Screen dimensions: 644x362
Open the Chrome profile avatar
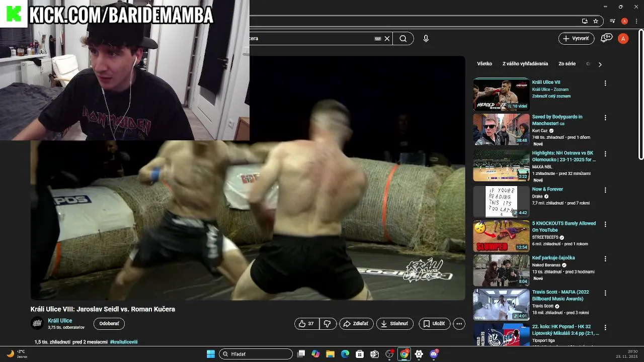point(624,21)
